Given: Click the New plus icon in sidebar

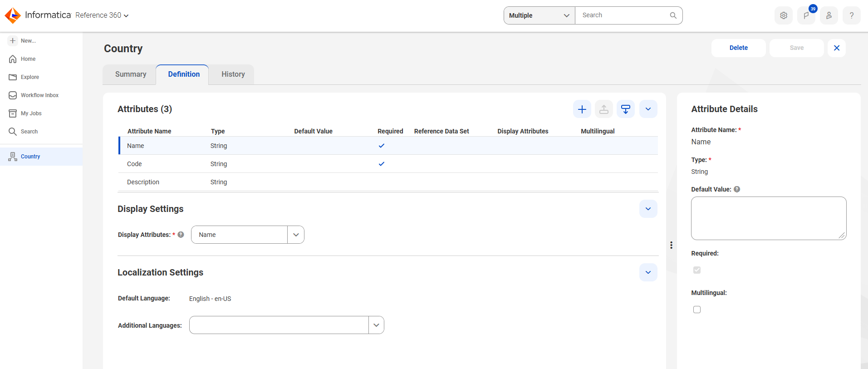Looking at the screenshot, I should (13, 41).
